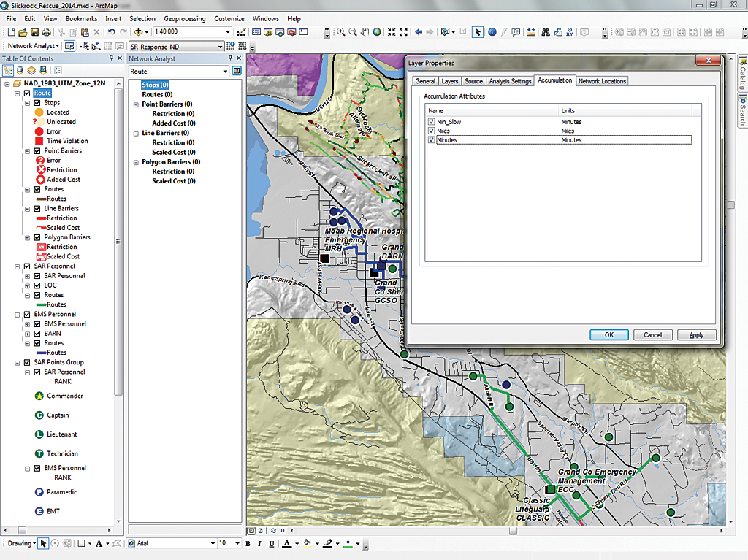Click the Identify info tool

click(x=492, y=32)
